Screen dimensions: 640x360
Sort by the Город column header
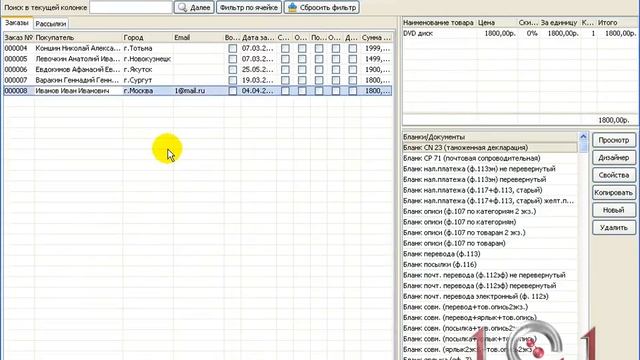[x=148, y=38]
